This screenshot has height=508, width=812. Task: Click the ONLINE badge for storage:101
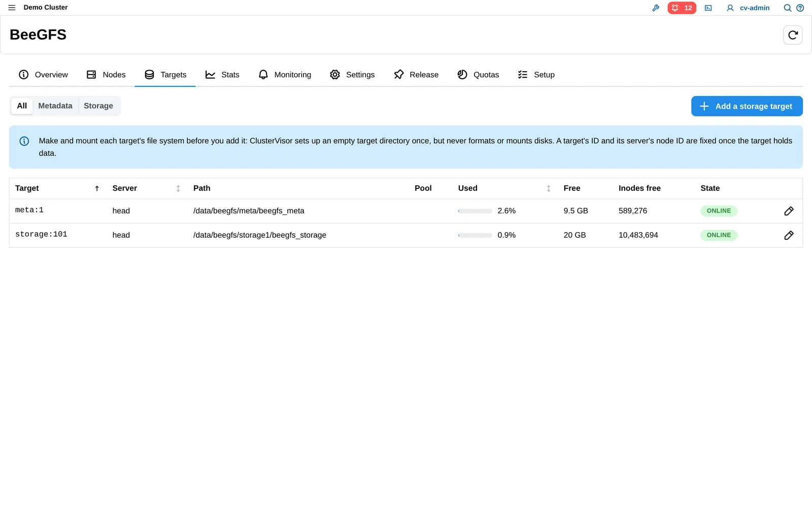[x=719, y=235]
